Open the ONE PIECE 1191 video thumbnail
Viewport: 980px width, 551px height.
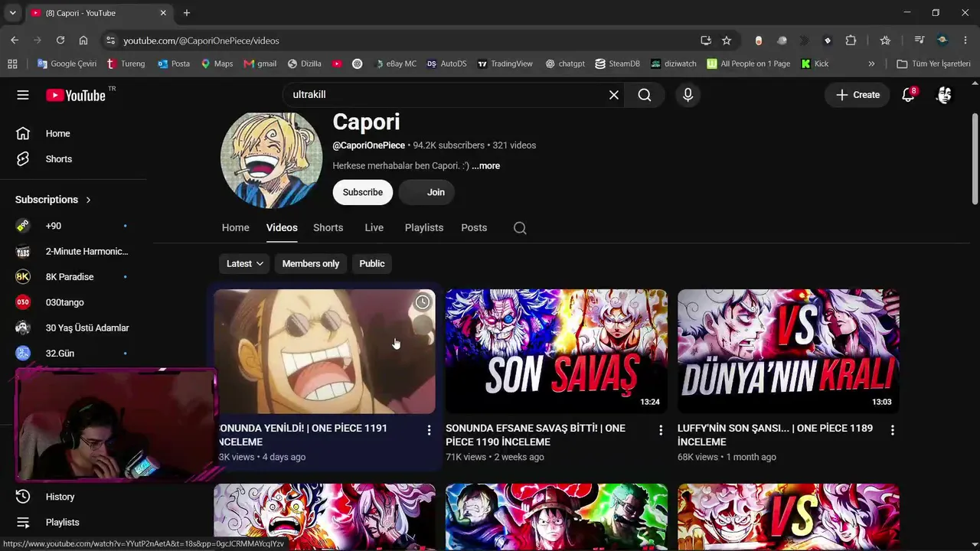click(x=325, y=351)
